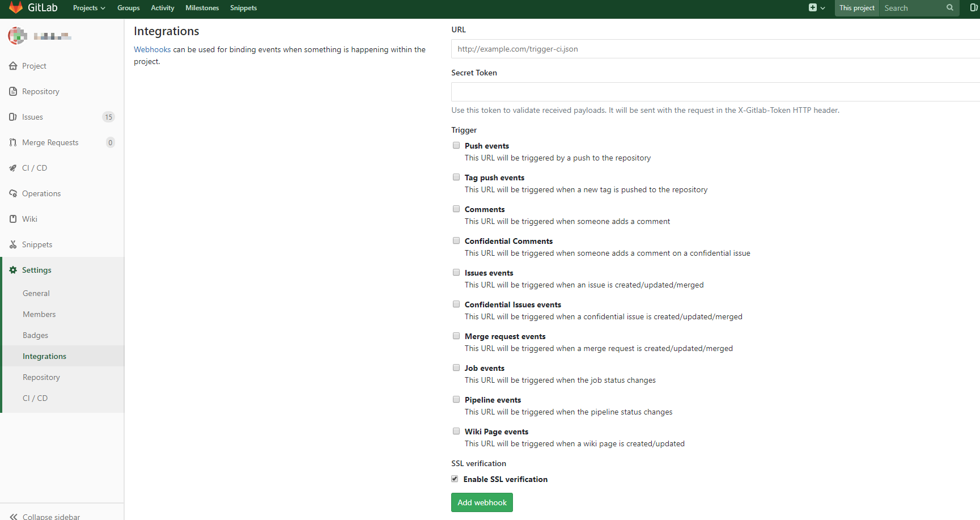980x520 pixels.
Task: Check the Merge request events trigger
Action: [x=456, y=336]
